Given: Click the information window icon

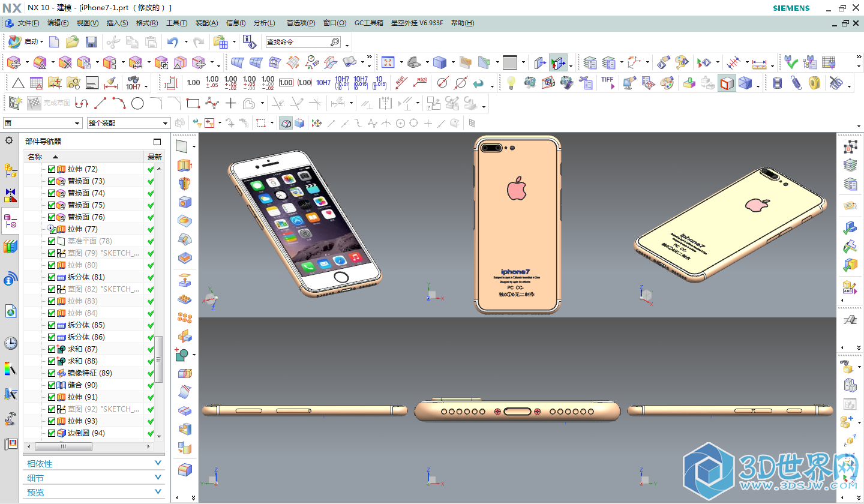Looking at the screenshot, I should click(x=250, y=42).
